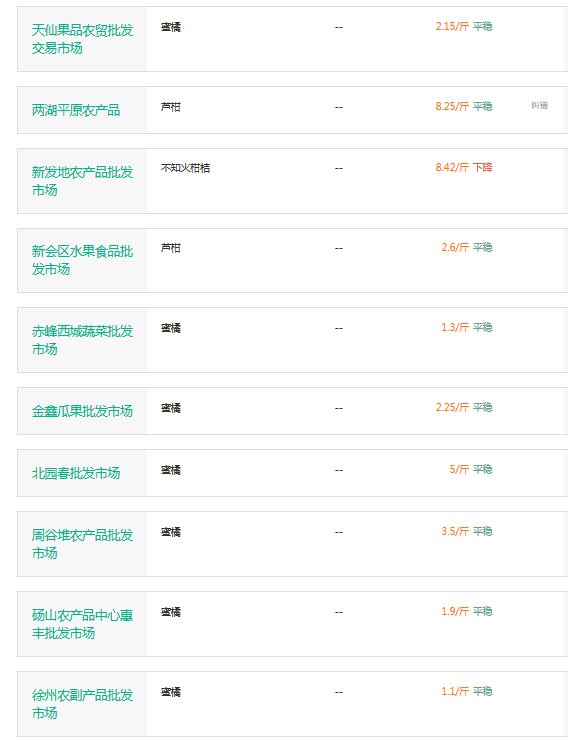
Task: Open 两湖平原农产品 market link
Action: pyautogui.click(x=76, y=110)
